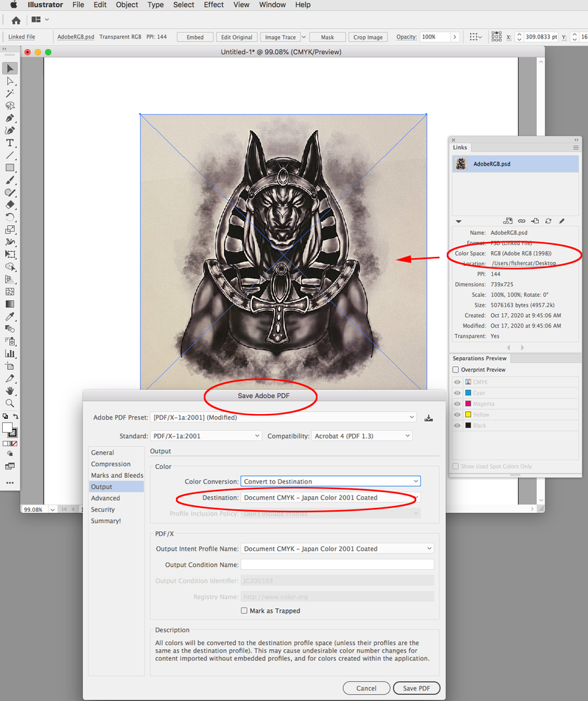Click the Cancel button

coord(366,688)
